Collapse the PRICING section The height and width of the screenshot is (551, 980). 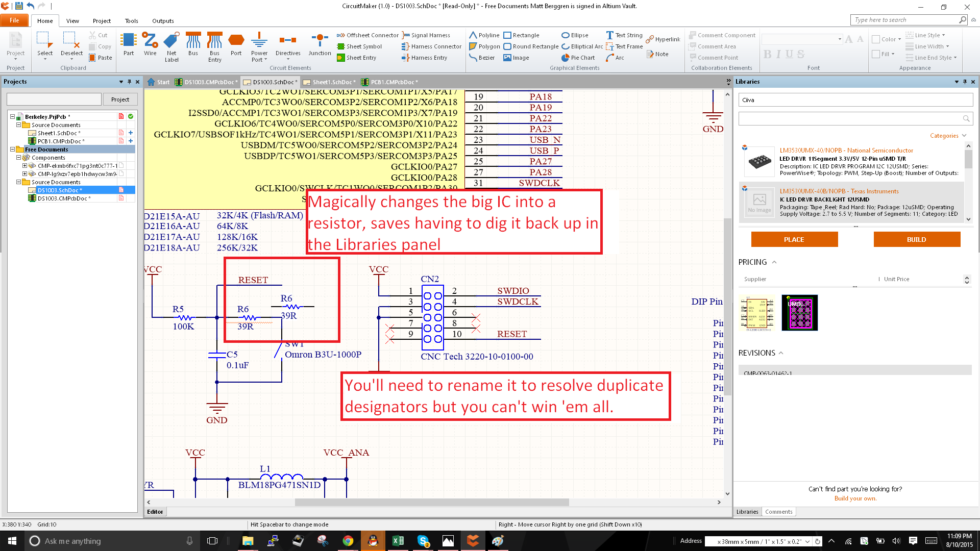click(774, 262)
